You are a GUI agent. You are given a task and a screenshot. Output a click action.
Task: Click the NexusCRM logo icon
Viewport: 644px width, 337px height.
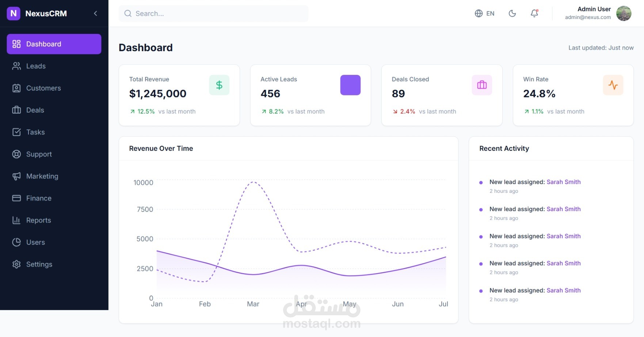(14, 14)
